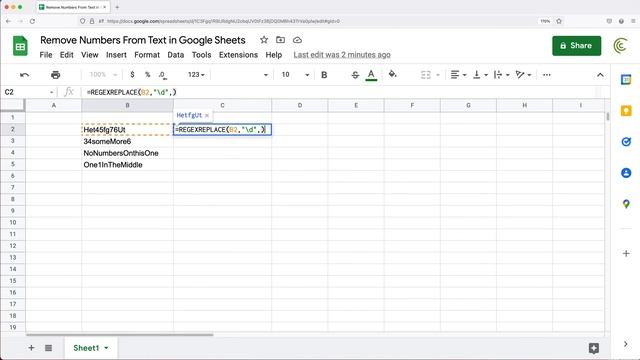640x360 pixels.
Task: Toggle bold formatting
Action: pos(324,75)
